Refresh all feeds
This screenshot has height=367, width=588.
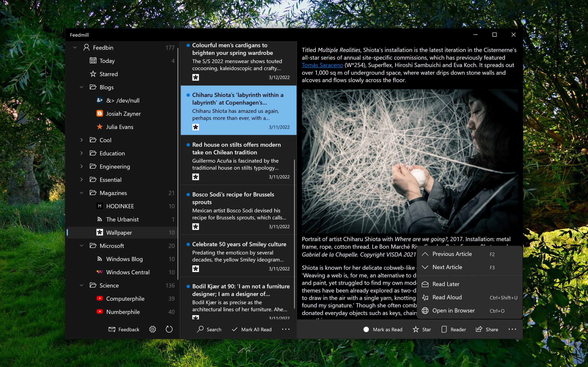click(x=169, y=329)
